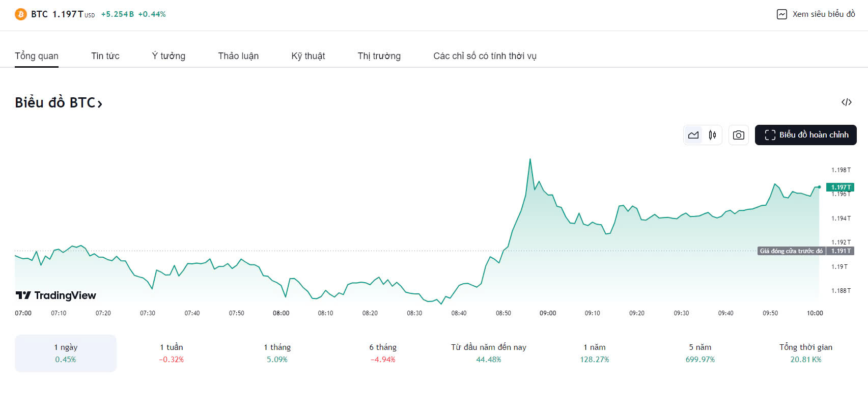The image size is (868, 409).
Task: Click the Giá đóng cửa trước đó label
Action: (x=791, y=251)
